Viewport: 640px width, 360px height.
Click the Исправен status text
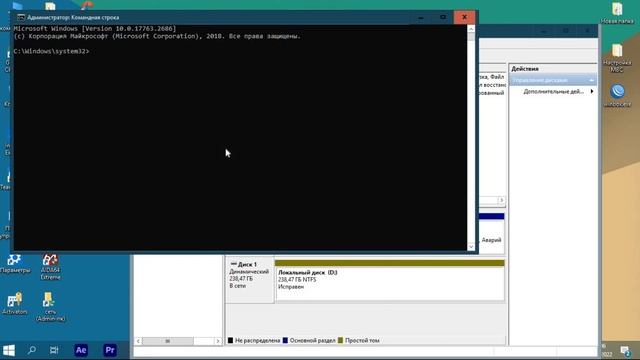291,287
